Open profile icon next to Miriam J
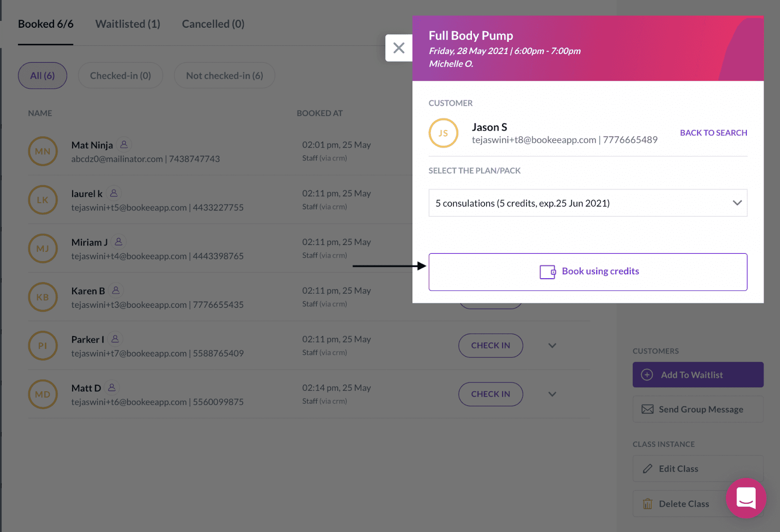The height and width of the screenshot is (532, 780). tap(118, 242)
